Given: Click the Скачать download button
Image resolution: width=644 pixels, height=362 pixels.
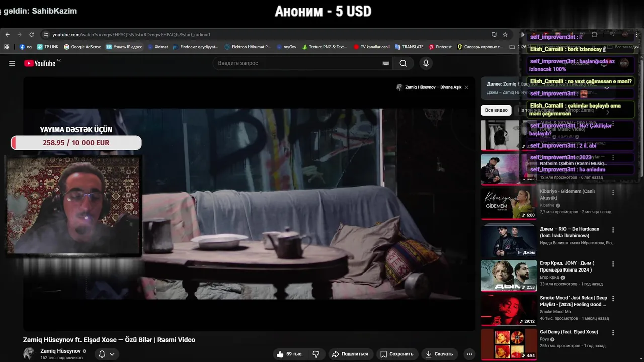Looking at the screenshot, I should [439, 354].
